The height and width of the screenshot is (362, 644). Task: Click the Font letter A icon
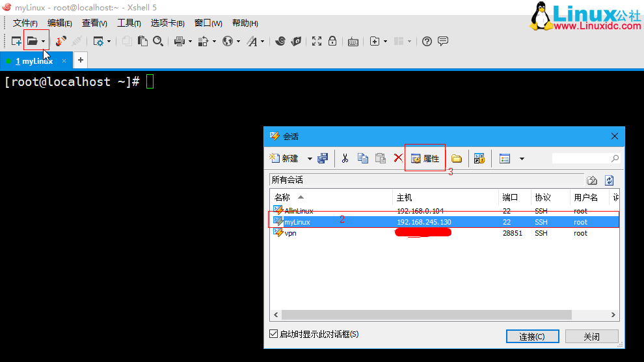pos(252,41)
